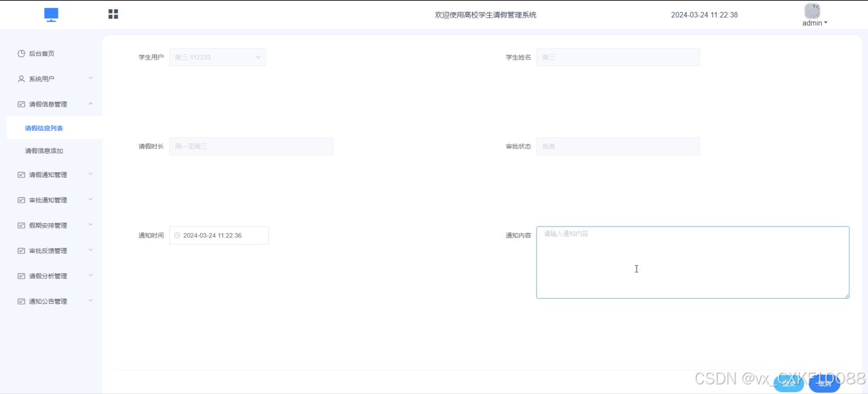
Task: Click the card icon beside 请假分析管理
Action: pos(22,276)
